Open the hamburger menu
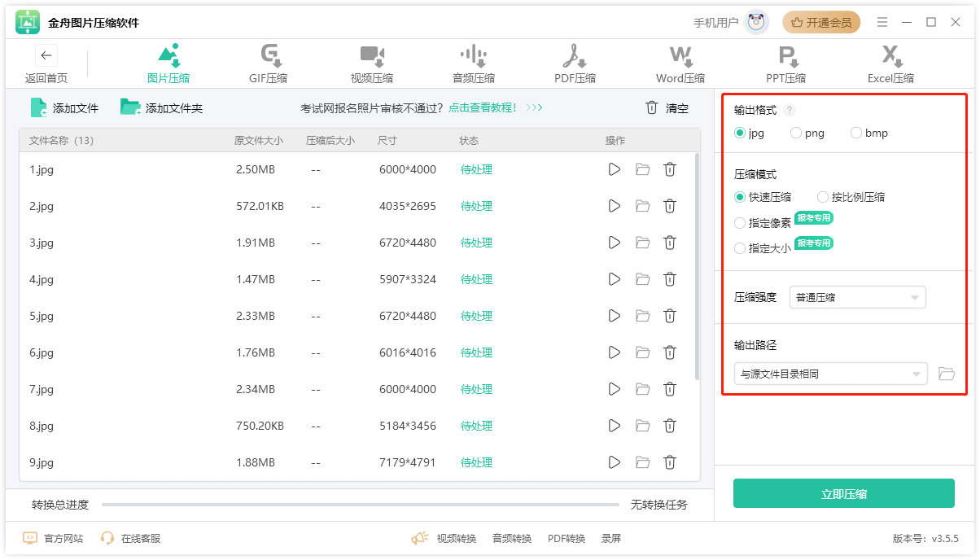980x560 pixels. point(882,22)
